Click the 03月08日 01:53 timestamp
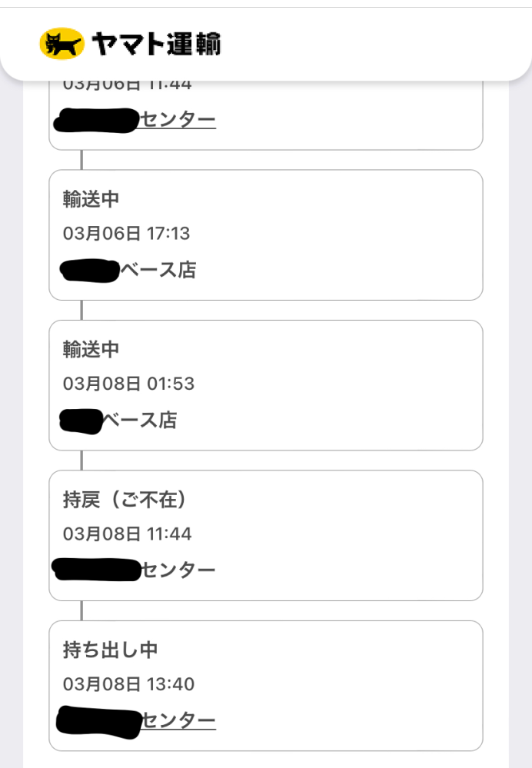This screenshot has height=768, width=532. pos(128,383)
